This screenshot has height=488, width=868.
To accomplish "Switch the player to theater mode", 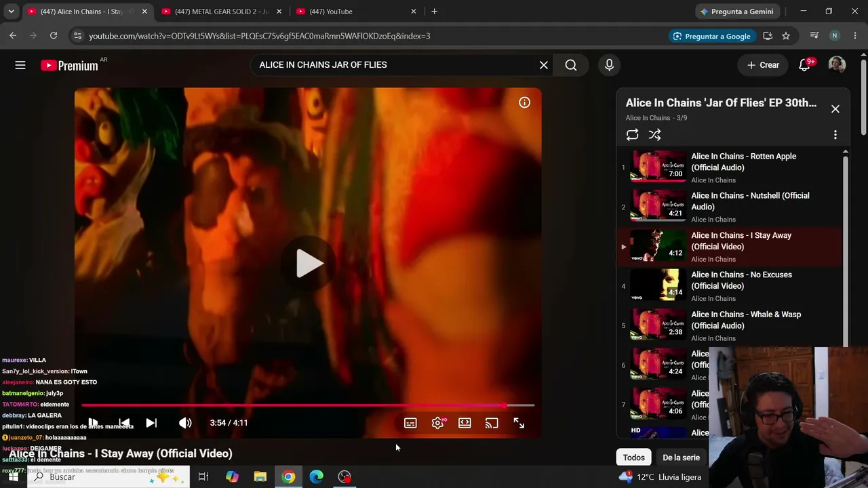I will point(465,423).
